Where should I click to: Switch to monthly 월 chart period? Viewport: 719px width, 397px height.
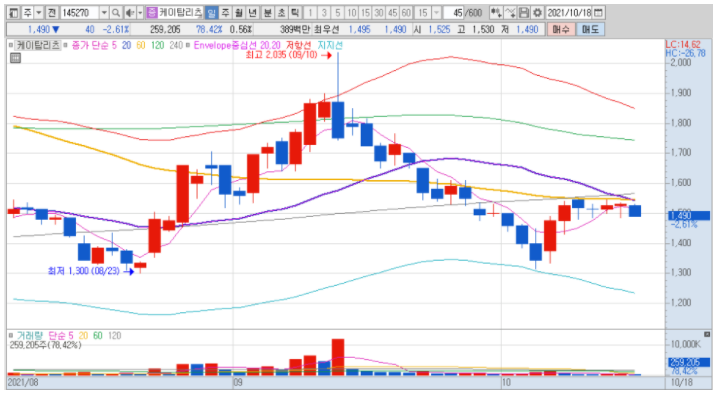tap(239, 13)
